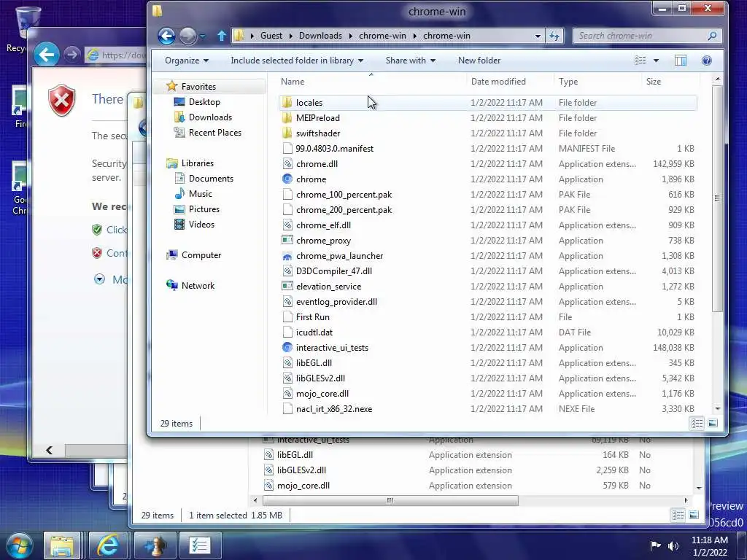Viewport: 747px width, 560px height.
Task: Select the First Run file name
Action: coord(312,317)
